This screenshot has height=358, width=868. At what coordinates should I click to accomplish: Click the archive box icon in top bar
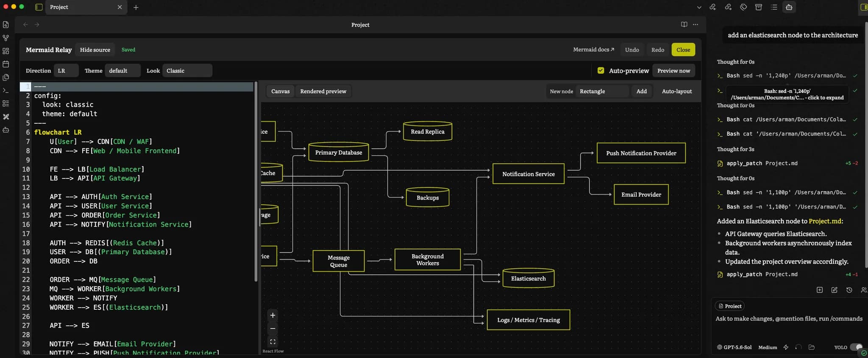coord(759,7)
